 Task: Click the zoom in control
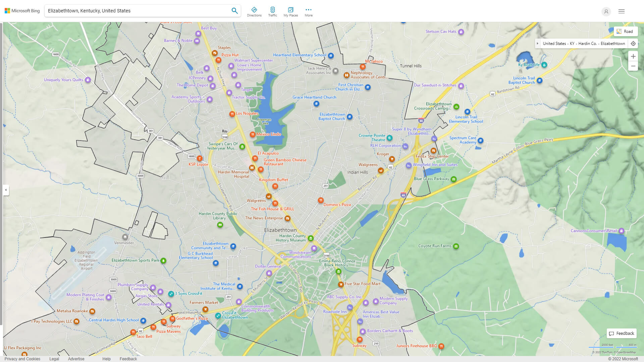[x=633, y=56]
